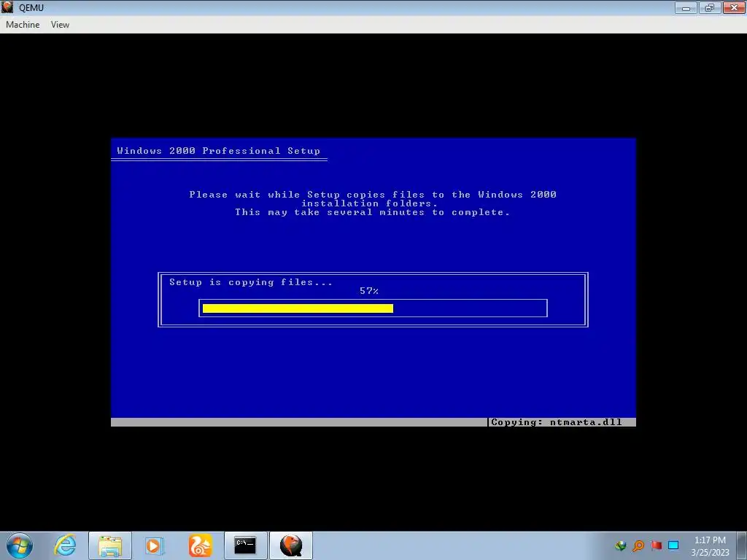Viewport: 747px width, 560px height.
Task: Click "Windows 2000 Professional Setup" heading
Action: point(219,151)
